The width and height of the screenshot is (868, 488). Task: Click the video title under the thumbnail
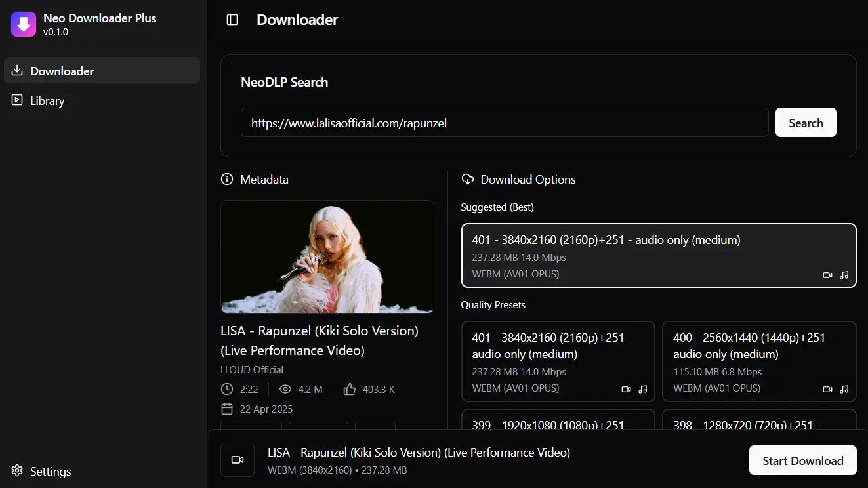point(320,340)
